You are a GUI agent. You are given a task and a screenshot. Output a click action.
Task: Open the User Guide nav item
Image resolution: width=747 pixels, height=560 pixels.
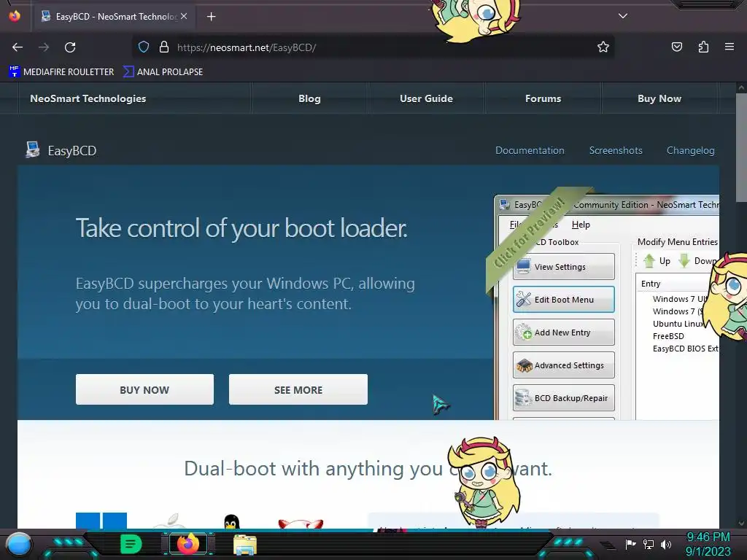click(x=426, y=98)
